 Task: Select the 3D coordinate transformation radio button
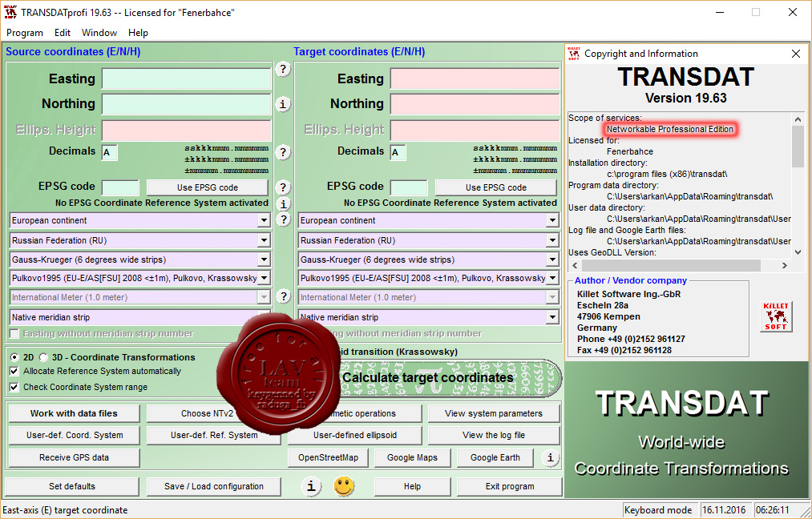click(x=44, y=357)
